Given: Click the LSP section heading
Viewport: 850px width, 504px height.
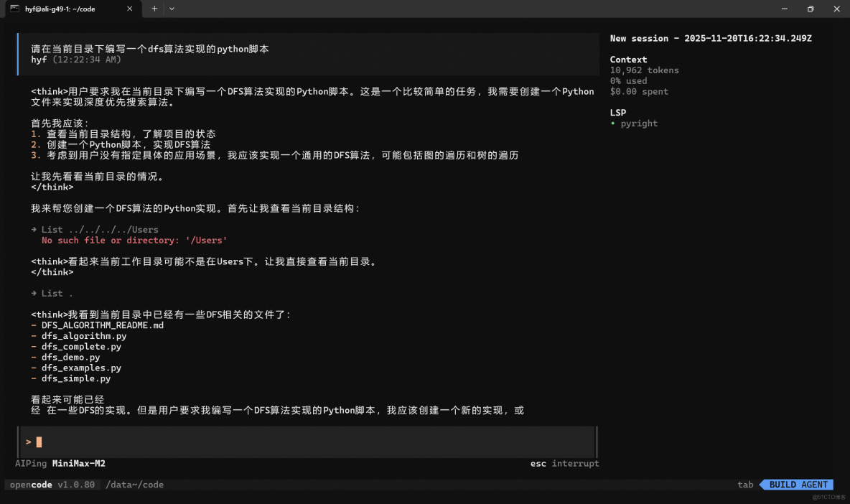Looking at the screenshot, I should coord(618,112).
